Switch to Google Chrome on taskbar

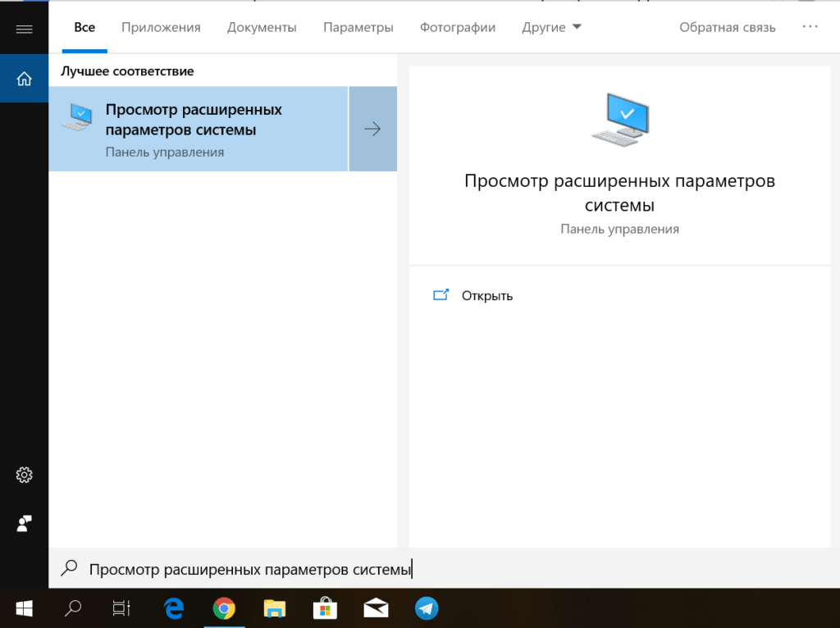click(224, 608)
